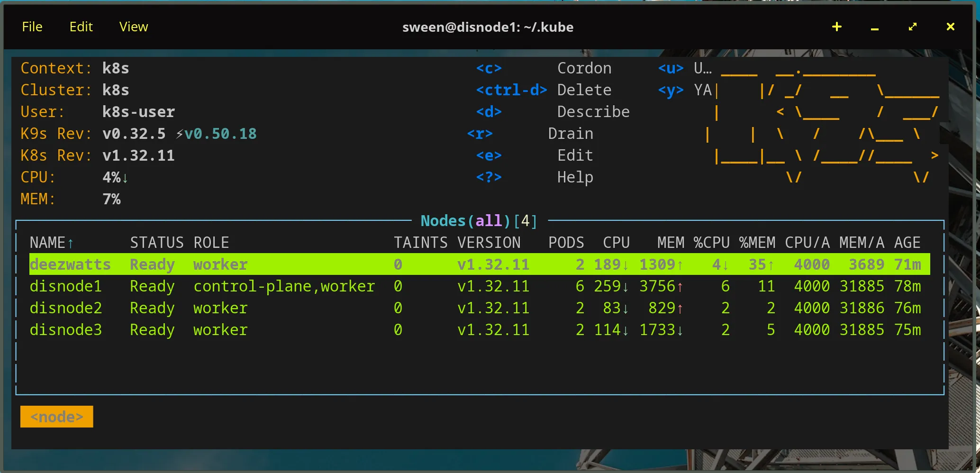
Task: Close the terminal window
Action: (950, 27)
